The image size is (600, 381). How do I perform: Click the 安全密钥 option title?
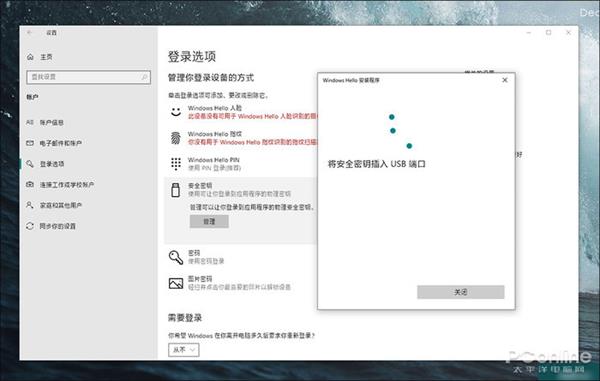tap(200, 186)
